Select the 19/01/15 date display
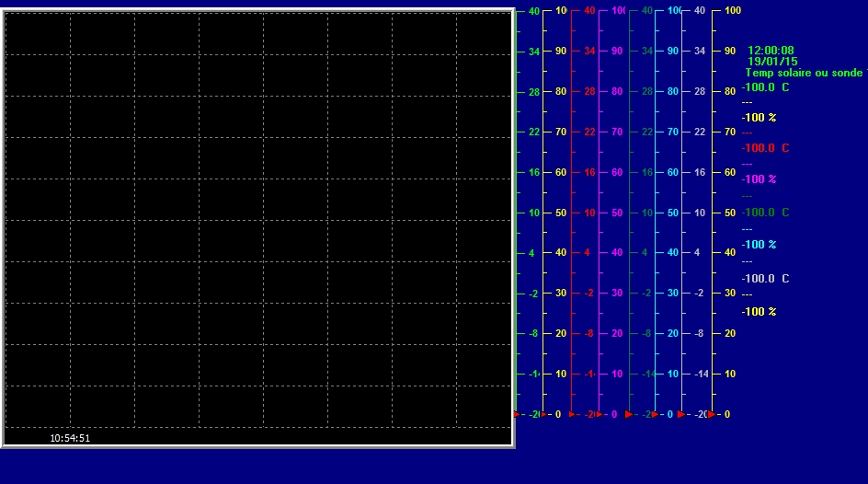This screenshot has width=868, height=484. pos(771,61)
